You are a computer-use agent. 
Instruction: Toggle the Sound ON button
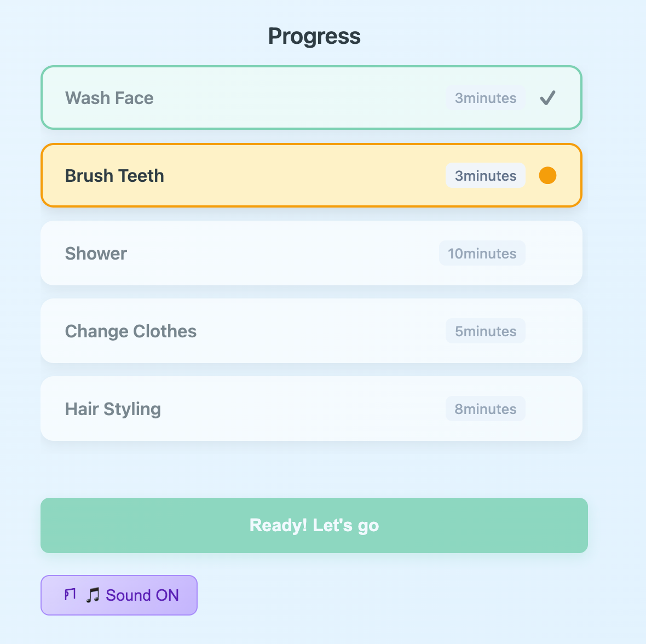click(119, 595)
